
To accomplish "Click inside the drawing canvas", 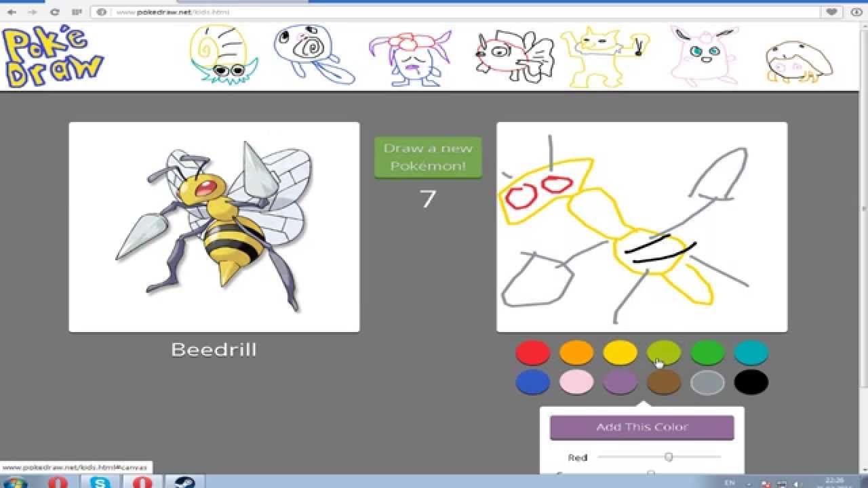I will pyautogui.click(x=642, y=227).
